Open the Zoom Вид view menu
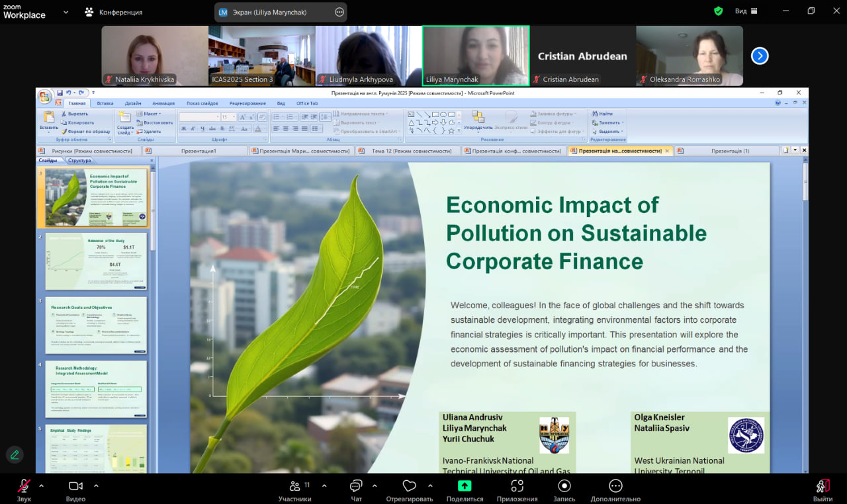The height and width of the screenshot is (504, 847). [x=746, y=11]
